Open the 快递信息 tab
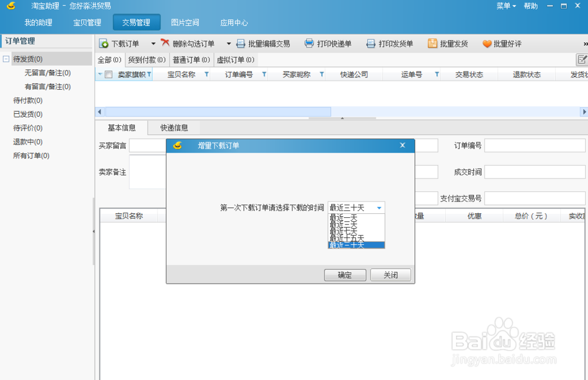The width and height of the screenshot is (588, 380). click(x=174, y=127)
